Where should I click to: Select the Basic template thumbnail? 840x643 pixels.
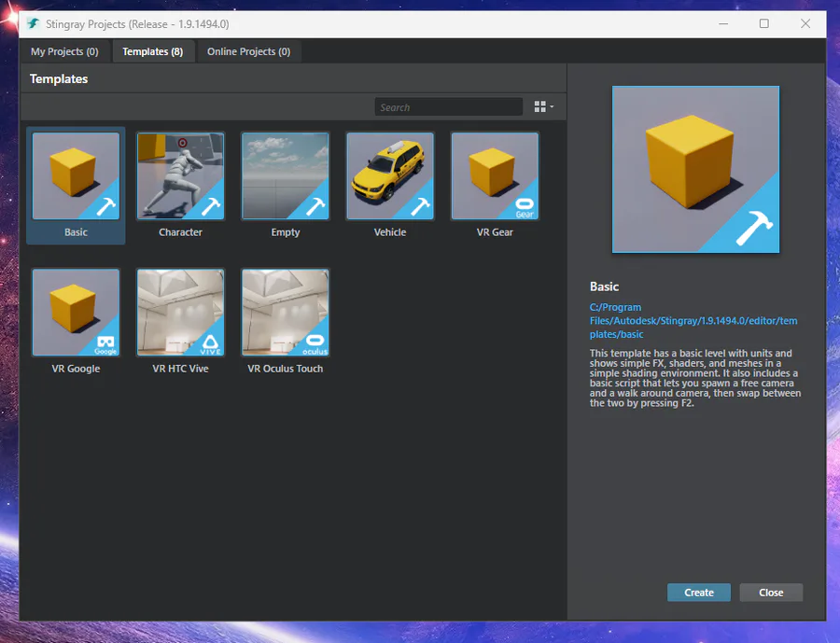point(76,176)
